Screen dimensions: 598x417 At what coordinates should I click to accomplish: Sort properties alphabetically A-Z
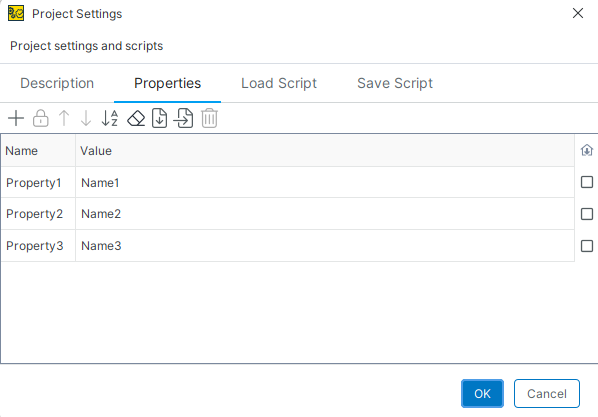coord(110,118)
